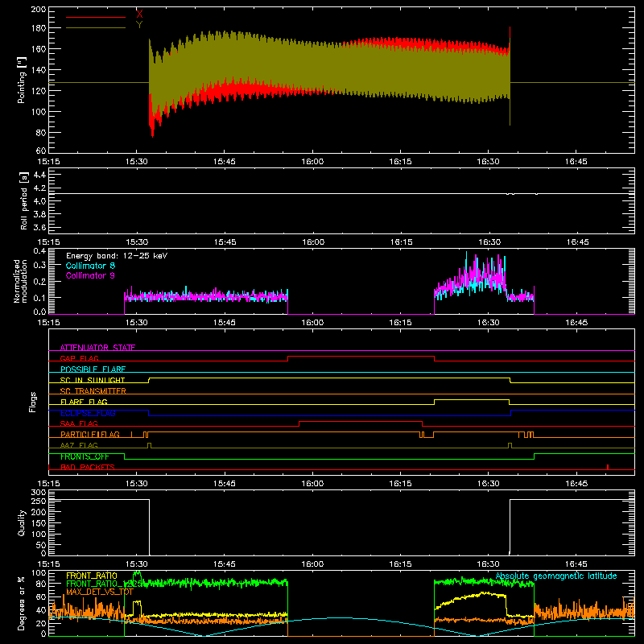Click the 80 tick on Pointing axis
This screenshot has height=644, width=644.
point(41,133)
